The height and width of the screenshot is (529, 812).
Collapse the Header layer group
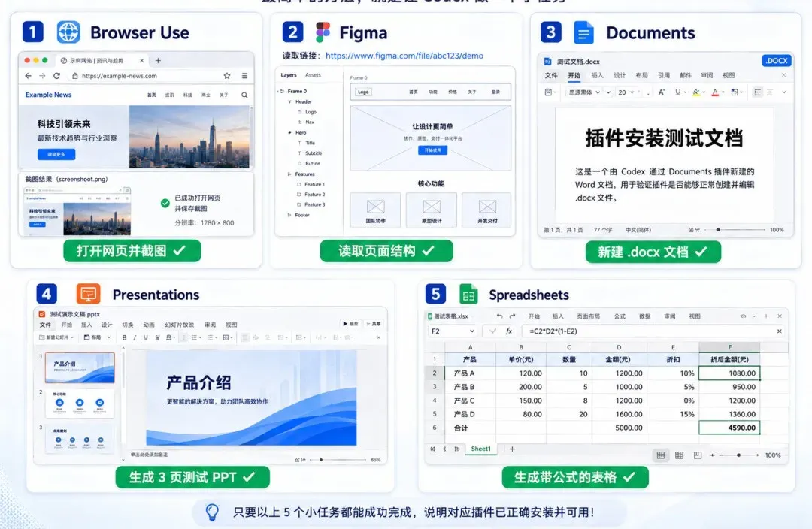290,101
